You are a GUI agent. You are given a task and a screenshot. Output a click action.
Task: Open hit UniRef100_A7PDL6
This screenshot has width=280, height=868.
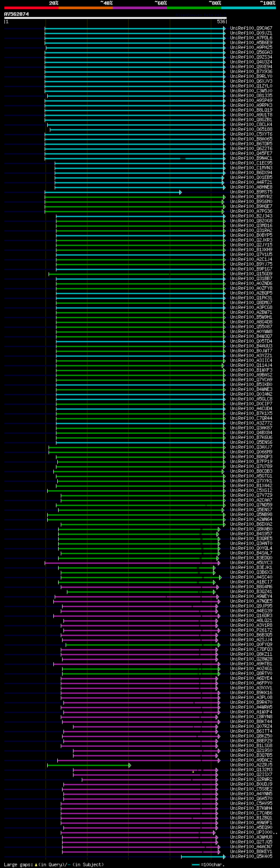[251, 38]
